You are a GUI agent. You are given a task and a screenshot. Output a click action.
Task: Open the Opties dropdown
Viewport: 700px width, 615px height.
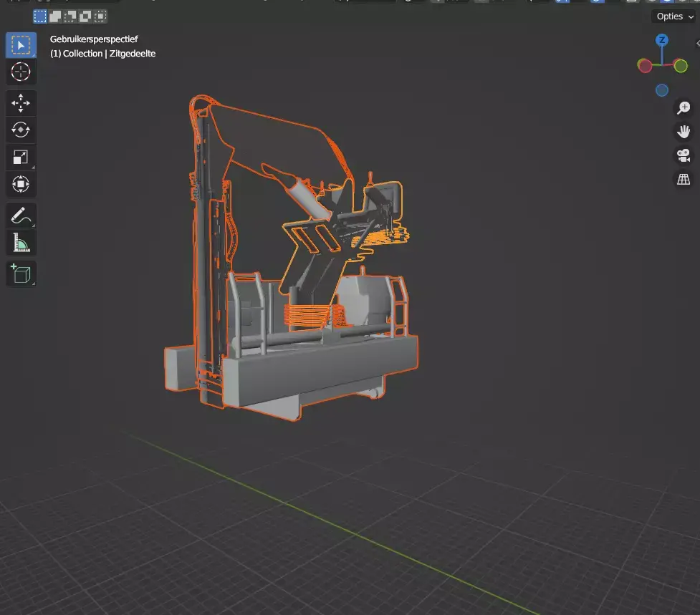(671, 16)
